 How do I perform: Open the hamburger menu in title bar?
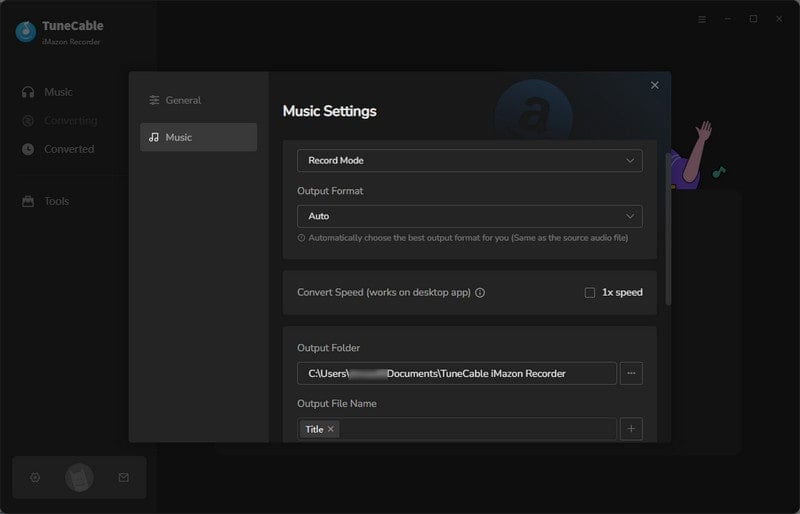702,19
